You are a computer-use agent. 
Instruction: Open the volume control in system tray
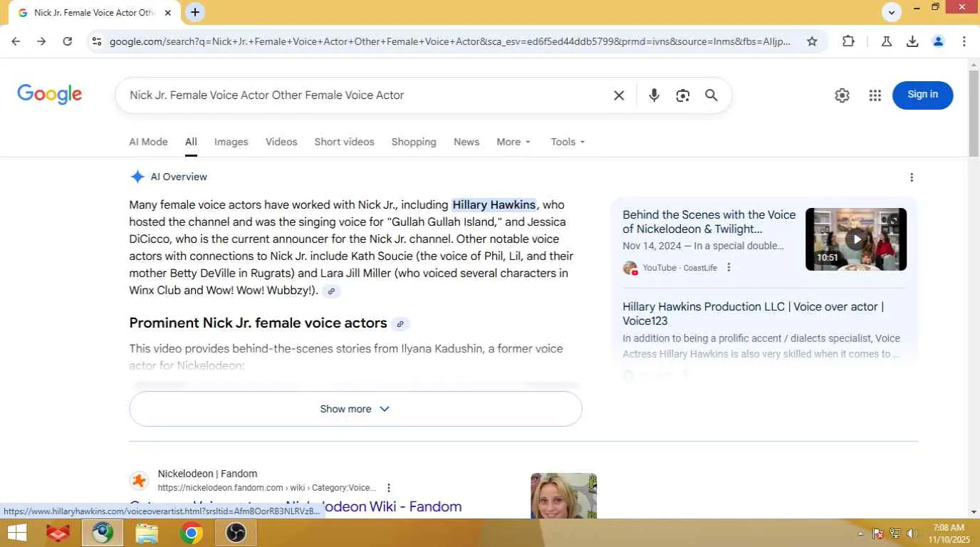click(912, 533)
